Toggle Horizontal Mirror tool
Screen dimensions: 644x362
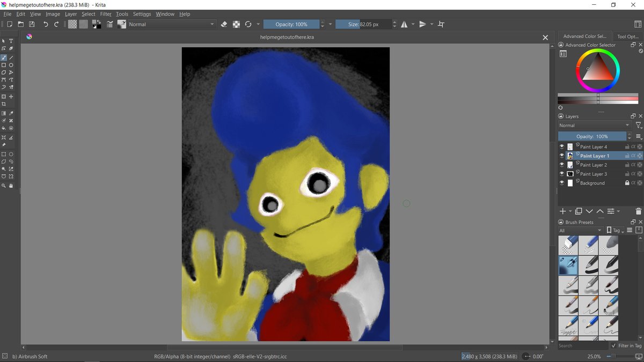(x=404, y=24)
